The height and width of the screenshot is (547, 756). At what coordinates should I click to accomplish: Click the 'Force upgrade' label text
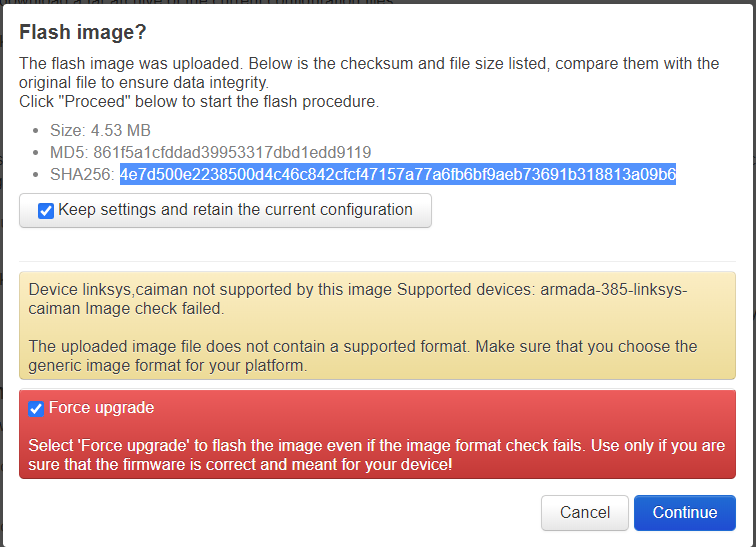coord(101,408)
